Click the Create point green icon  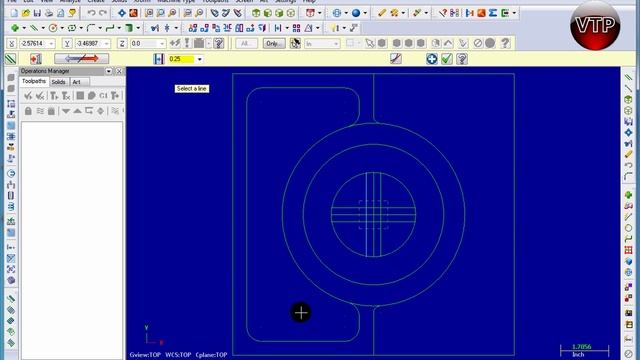click(x=15, y=28)
